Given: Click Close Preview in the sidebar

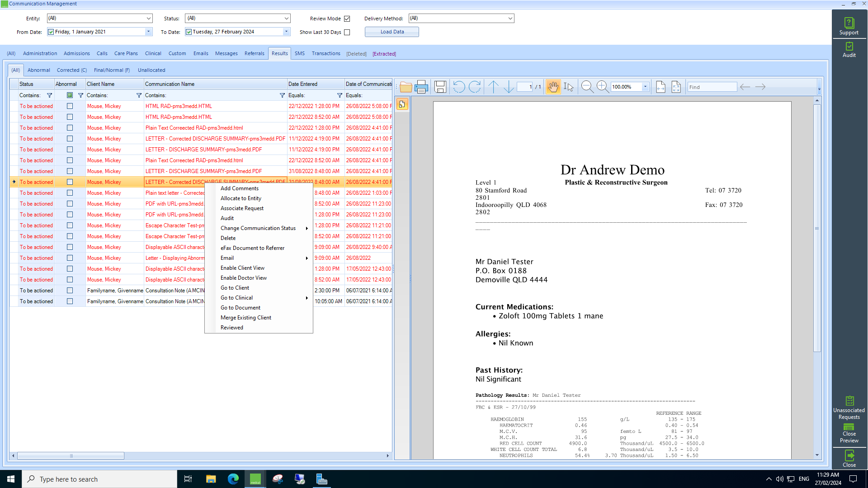Looking at the screenshot, I should (849, 433).
